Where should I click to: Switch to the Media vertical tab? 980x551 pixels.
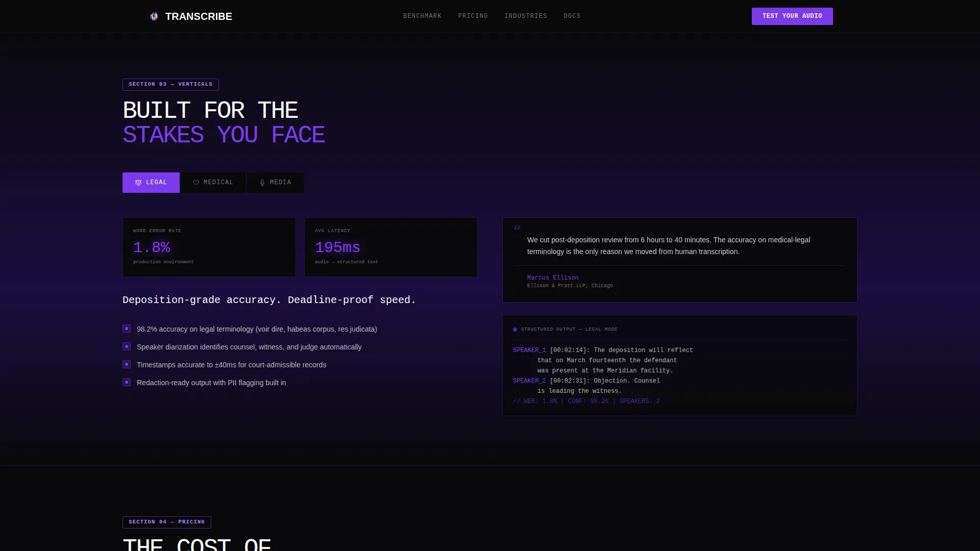(x=275, y=183)
